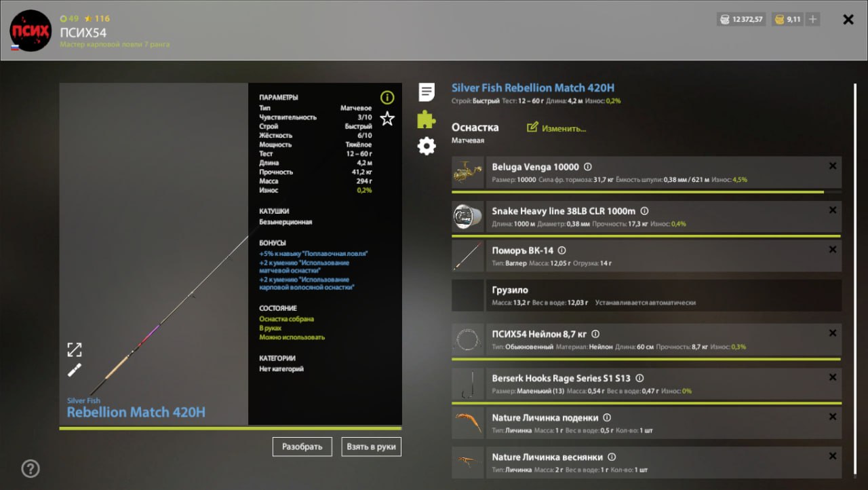The width and height of the screenshot is (868, 490).
Task: Remove the Beluga Venga 10000 reel
Action: [x=833, y=166]
